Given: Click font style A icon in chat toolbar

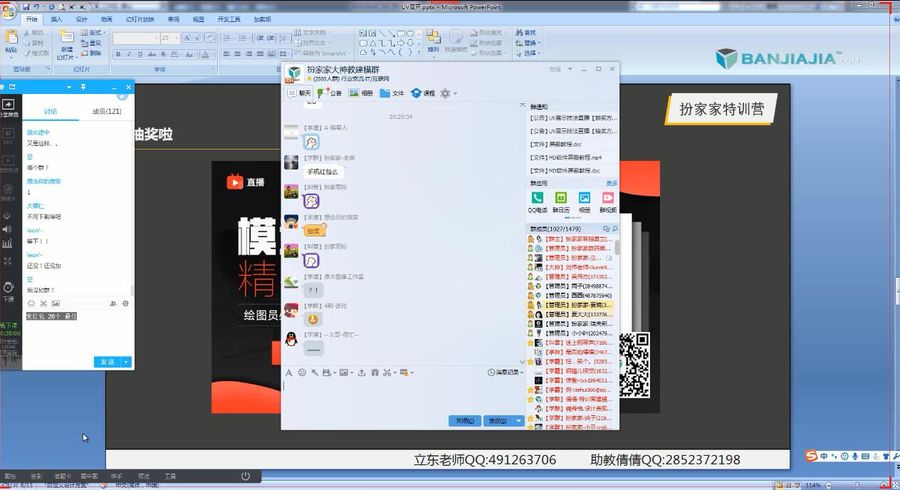Looking at the screenshot, I should [289, 372].
